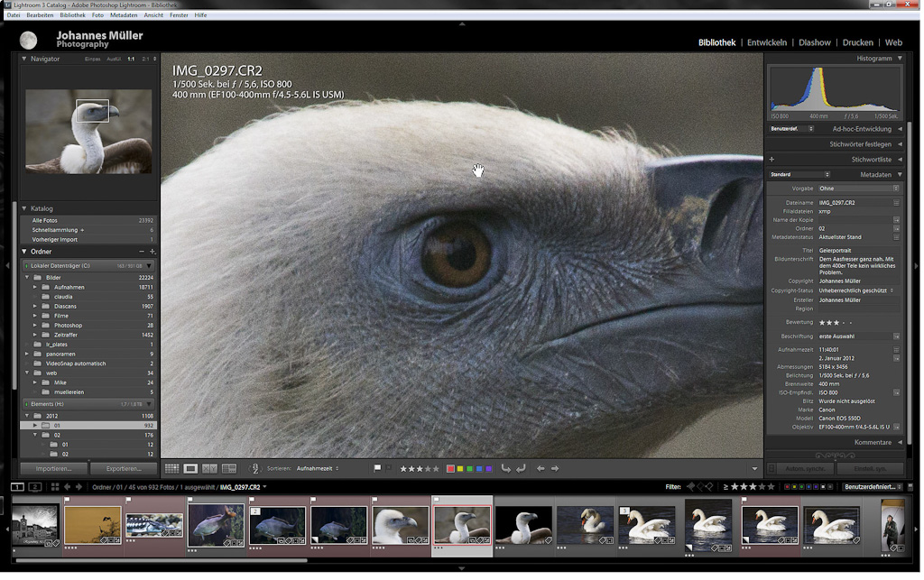Filter by flagged photos in filmstrip bar
The image size is (924, 580).
[690, 487]
